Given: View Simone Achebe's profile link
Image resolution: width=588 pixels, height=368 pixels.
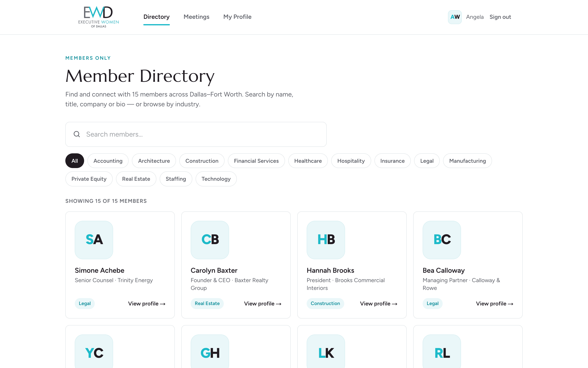Looking at the screenshot, I should 147,304.
